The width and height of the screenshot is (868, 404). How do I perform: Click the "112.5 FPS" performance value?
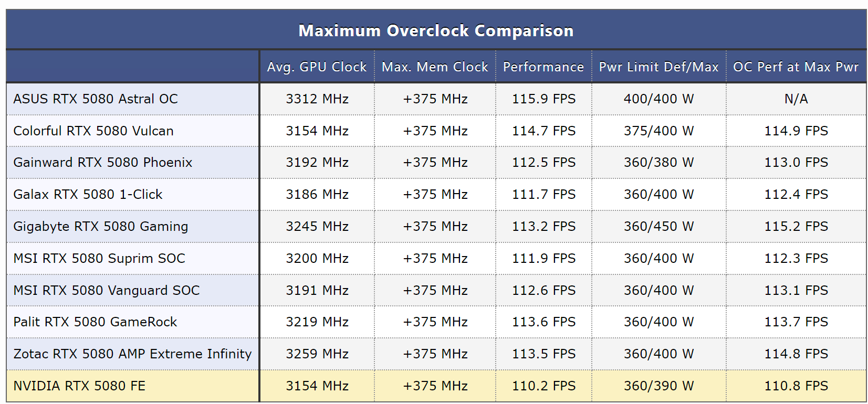(x=544, y=162)
